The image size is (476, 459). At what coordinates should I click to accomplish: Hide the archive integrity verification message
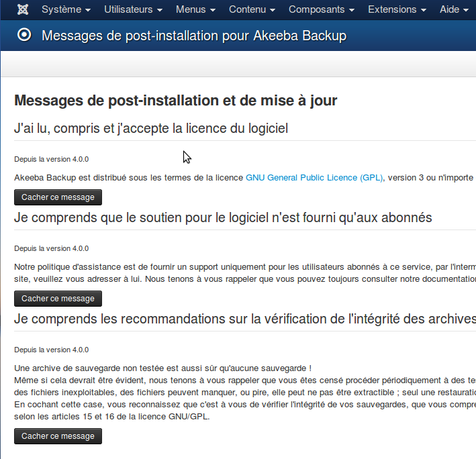coord(58,436)
